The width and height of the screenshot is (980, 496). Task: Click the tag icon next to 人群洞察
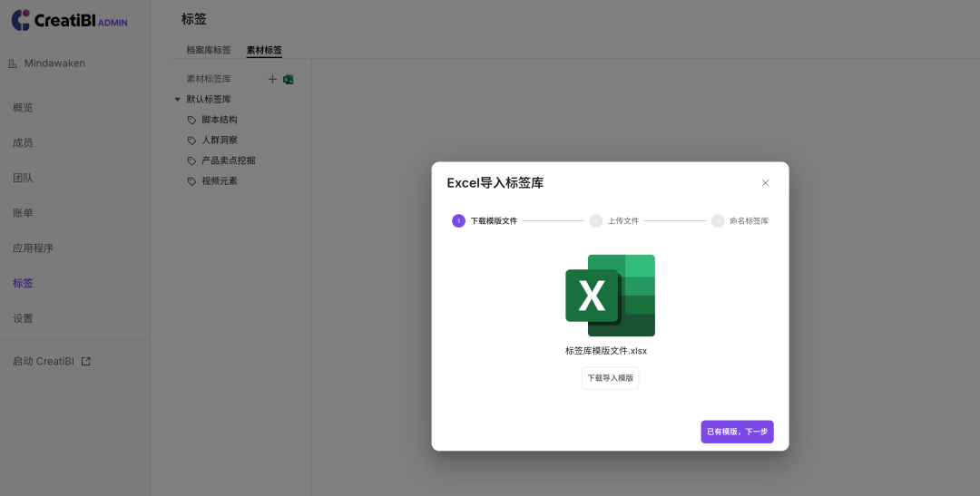click(191, 141)
